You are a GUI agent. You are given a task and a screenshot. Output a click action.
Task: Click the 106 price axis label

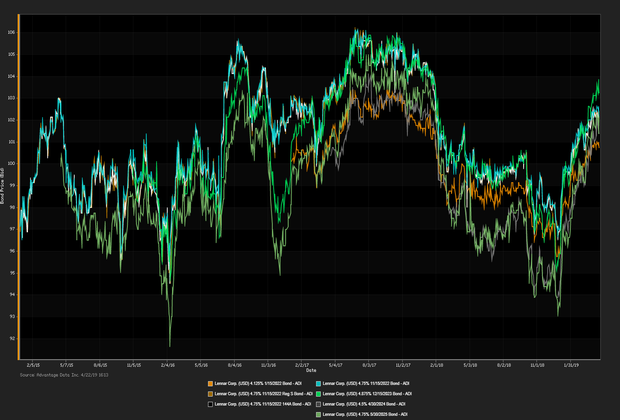pos(11,32)
